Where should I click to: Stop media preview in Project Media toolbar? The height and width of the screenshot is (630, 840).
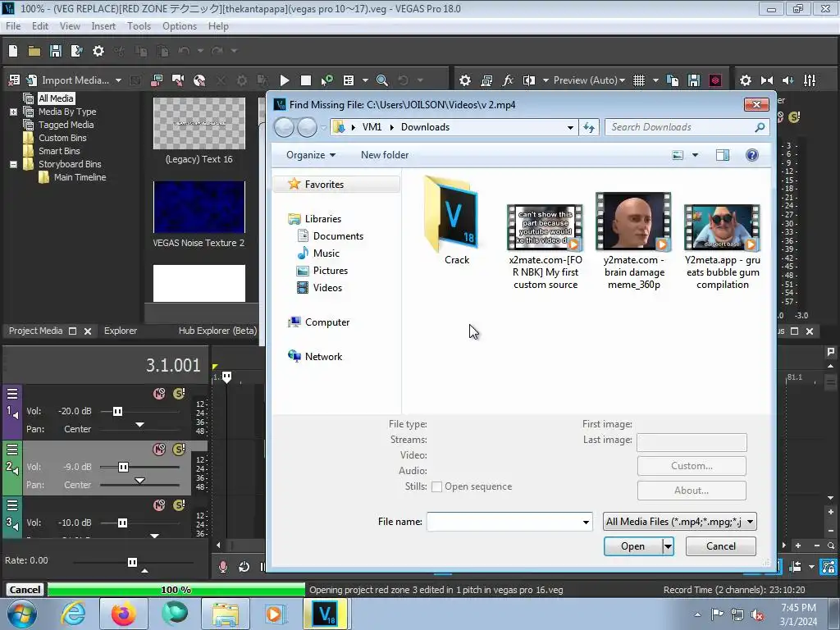306,80
